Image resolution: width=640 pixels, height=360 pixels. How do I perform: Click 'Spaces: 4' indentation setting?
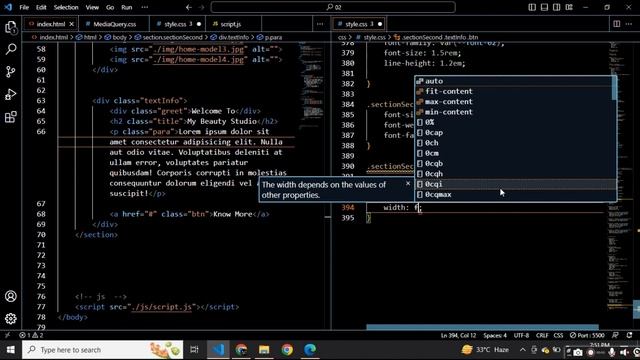[495, 335]
